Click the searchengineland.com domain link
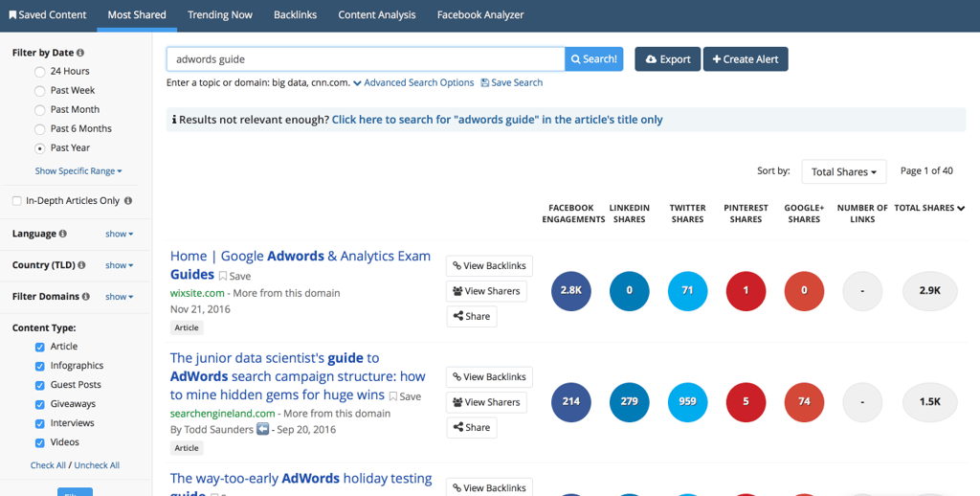The width and height of the screenshot is (980, 496). 222,414
